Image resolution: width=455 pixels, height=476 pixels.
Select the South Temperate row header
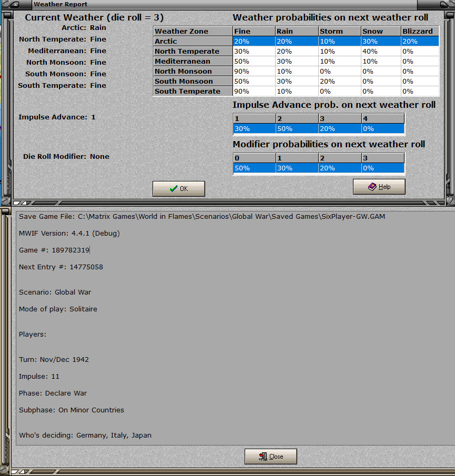coord(193,92)
